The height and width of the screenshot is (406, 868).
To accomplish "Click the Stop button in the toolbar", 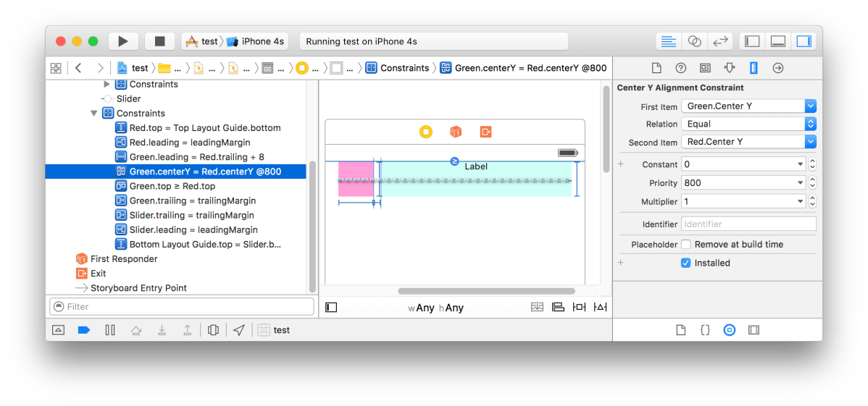I will (160, 41).
